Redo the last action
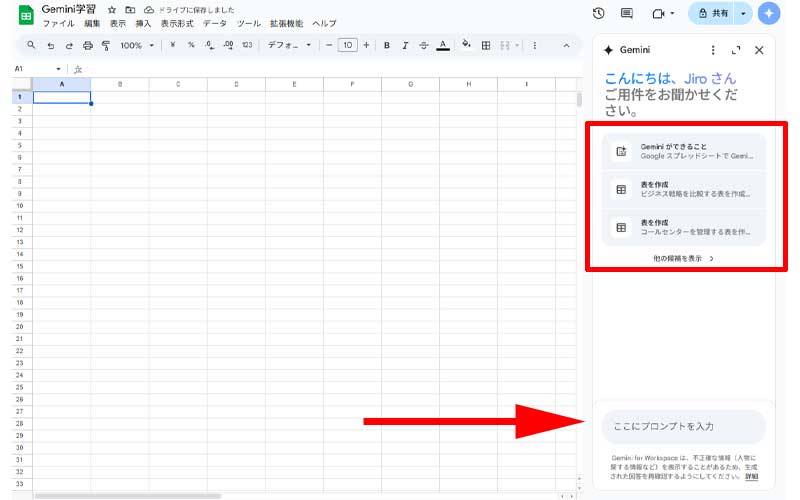 [69, 45]
